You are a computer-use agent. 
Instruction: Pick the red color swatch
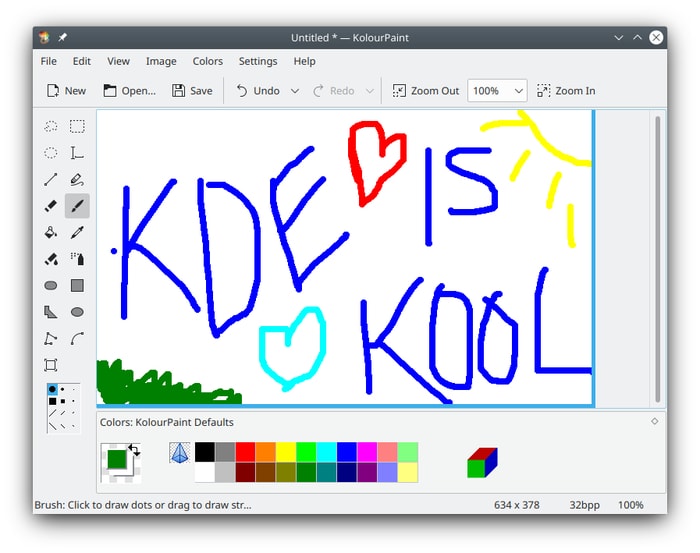[246, 452]
